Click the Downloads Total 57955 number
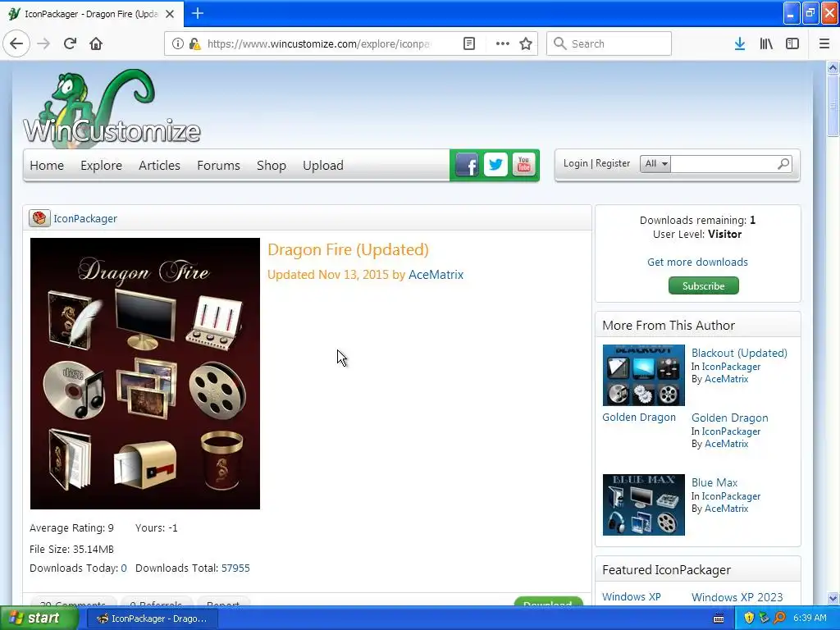The height and width of the screenshot is (630, 840). click(x=235, y=568)
